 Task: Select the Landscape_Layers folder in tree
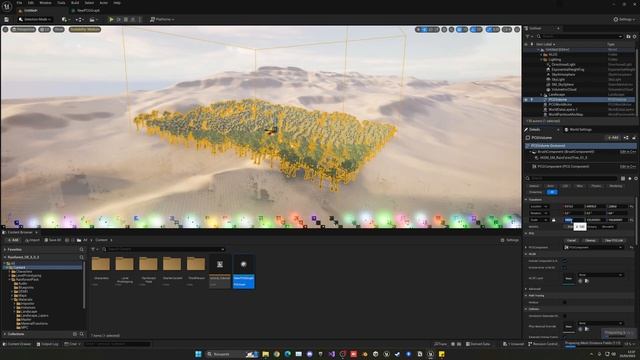coord(34,316)
